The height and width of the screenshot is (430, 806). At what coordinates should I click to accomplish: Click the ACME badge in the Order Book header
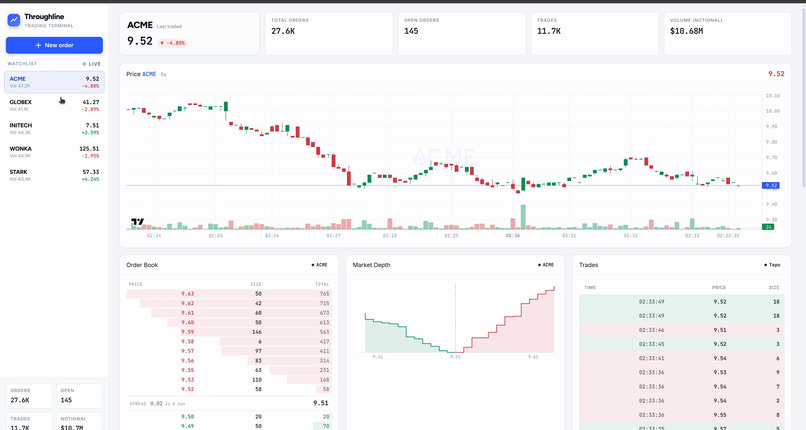tap(319, 265)
